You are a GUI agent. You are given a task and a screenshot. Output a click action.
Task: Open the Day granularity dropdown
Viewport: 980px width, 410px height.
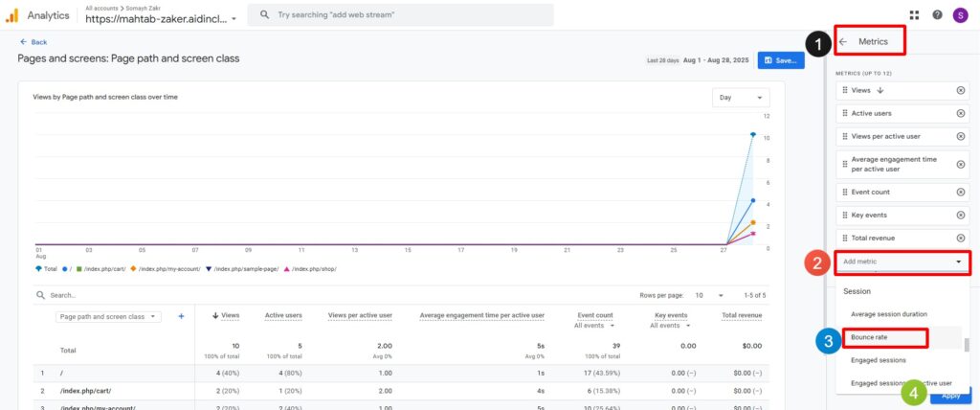click(x=741, y=98)
